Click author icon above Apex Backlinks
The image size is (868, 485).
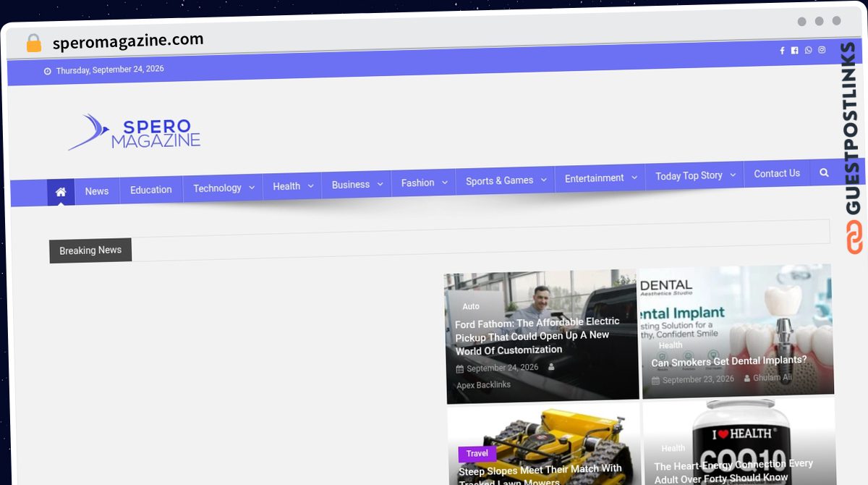[x=551, y=367]
